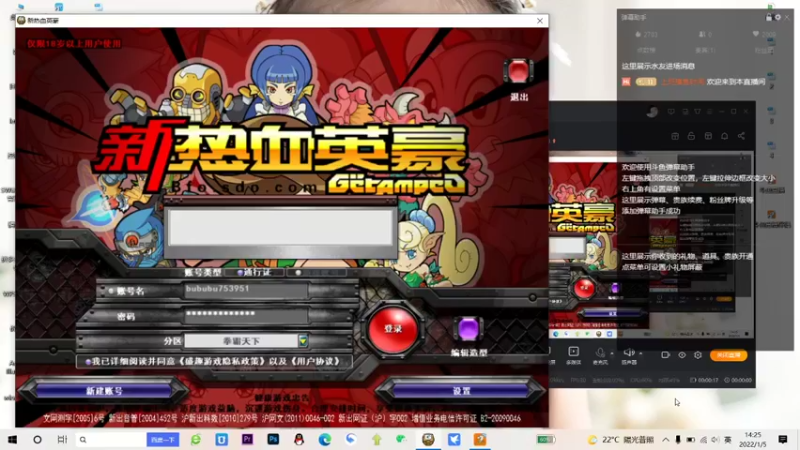The height and width of the screenshot is (450, 800).
Task: Open the 拳霸天下 server selection box
Action: point(241,340)
